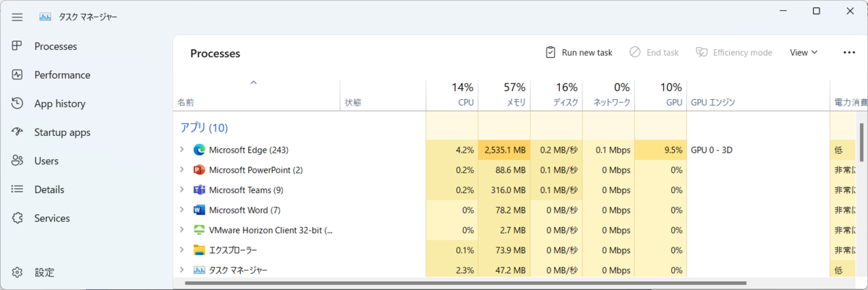Select the Details icon in sidebar
The image size is (868, 290).
17,189
